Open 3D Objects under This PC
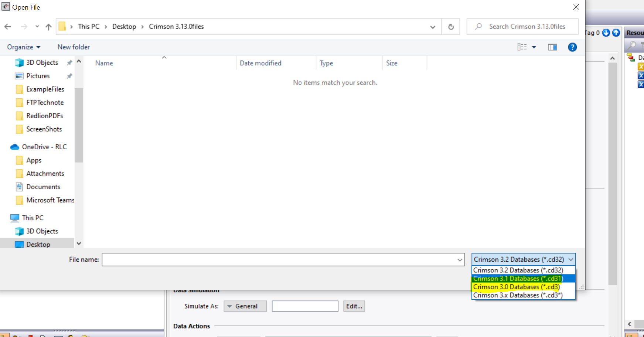This screenshot has height=337, width=644. 42,231
